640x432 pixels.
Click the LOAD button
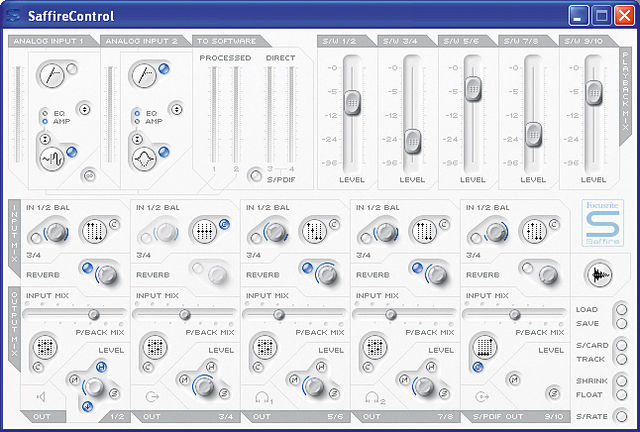[621, 310]
